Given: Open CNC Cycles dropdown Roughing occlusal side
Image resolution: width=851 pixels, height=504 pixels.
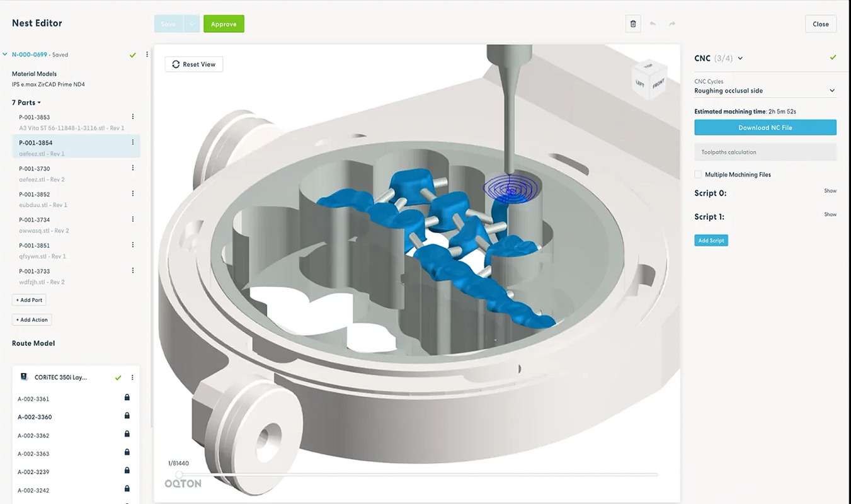Looking at the screenshot, I should [765, 91].
